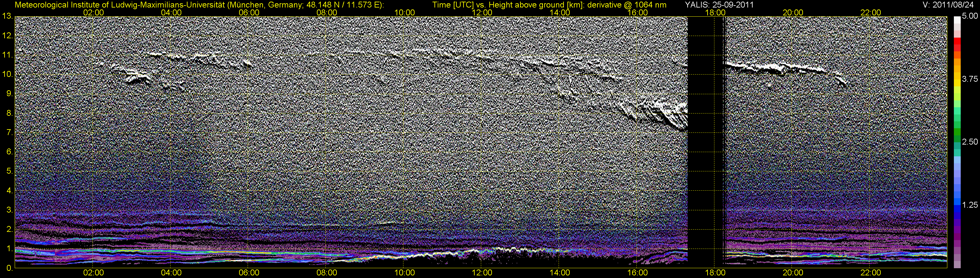
Task: Select the 18:00 label on top time axis
Action: (x=715, y=12)
